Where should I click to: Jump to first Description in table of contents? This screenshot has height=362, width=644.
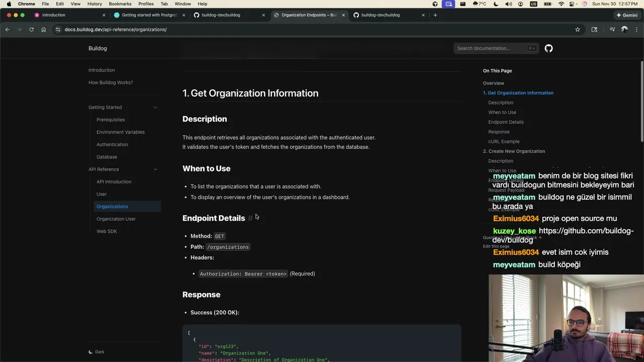501,103
